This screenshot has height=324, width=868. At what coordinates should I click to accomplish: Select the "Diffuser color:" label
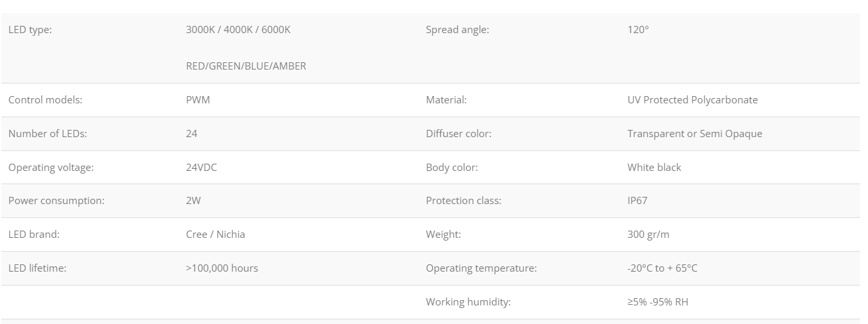click(x=459, y=134)
